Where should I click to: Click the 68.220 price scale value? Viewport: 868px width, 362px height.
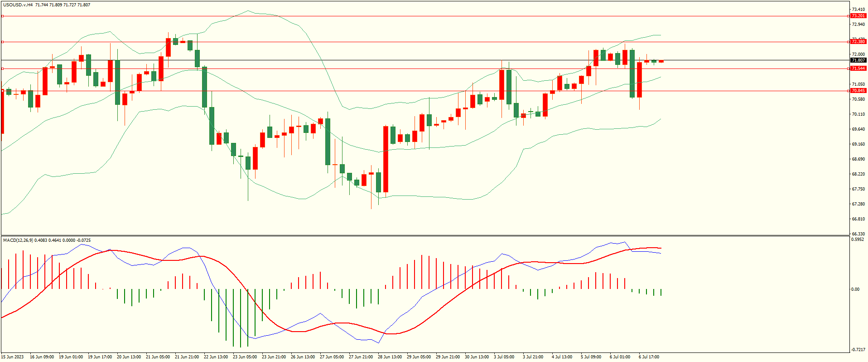click(858, 174)
